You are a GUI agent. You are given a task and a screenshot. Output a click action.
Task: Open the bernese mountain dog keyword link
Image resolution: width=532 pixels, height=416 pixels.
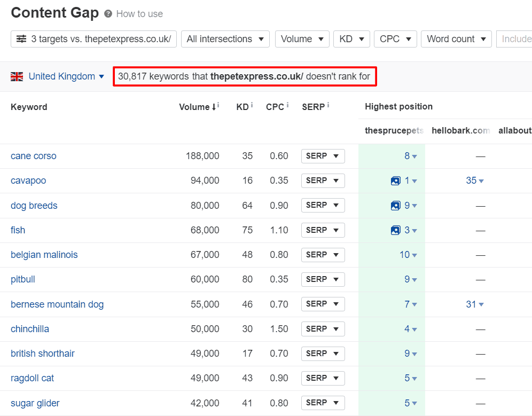(57, 304)
